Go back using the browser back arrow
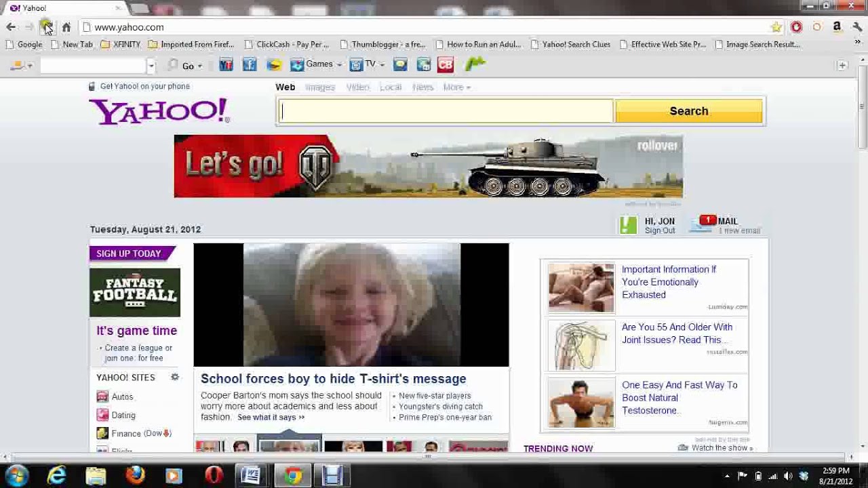 pos(11,27)
